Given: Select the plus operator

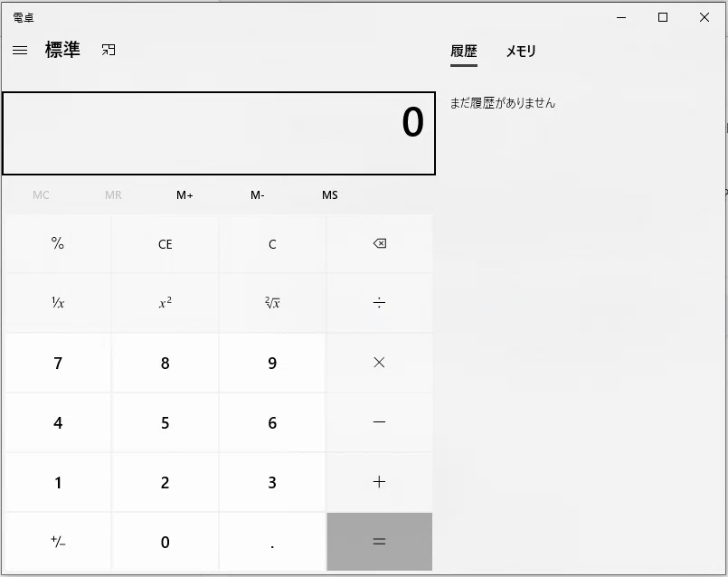Looking at the screenshot, I should coord(379,482).
